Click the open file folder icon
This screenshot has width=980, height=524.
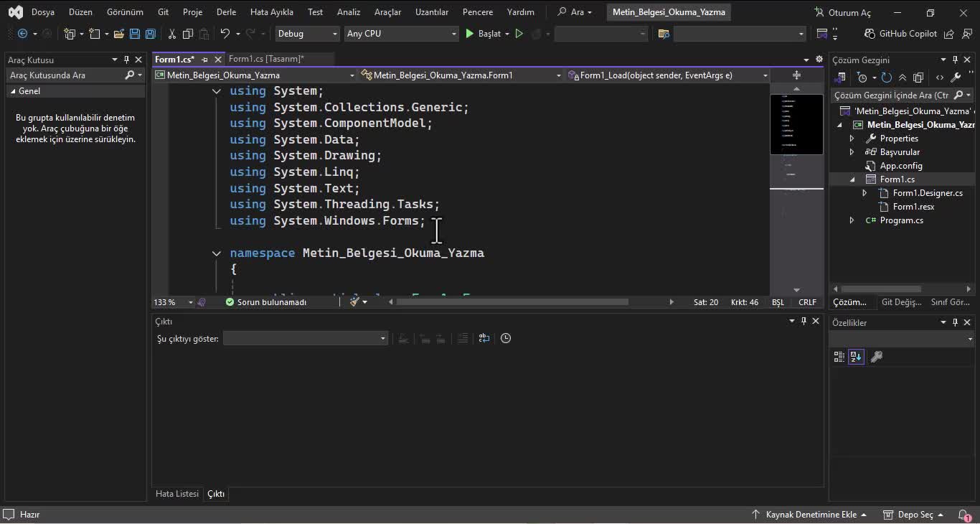(x=118, y=34)
